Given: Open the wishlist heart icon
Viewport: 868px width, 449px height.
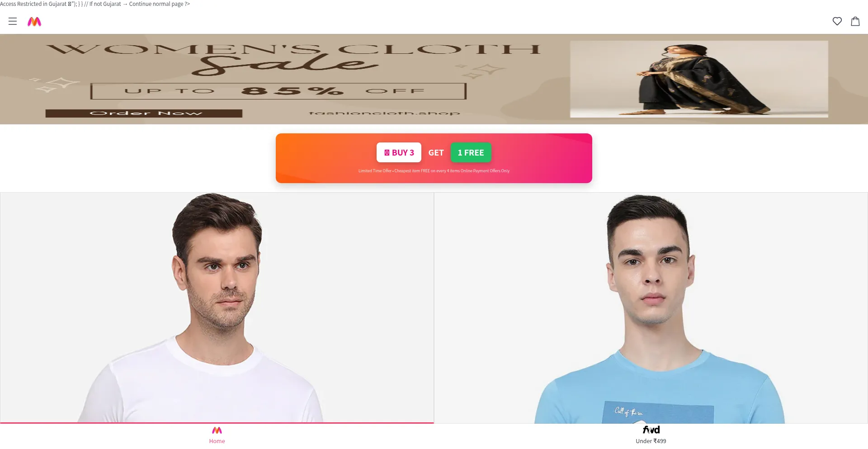Looking at the screenshot, I should coord(837,21).
